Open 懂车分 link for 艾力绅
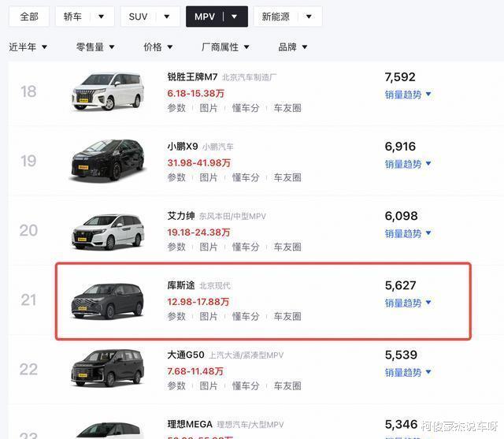 (x=245, y=247)
